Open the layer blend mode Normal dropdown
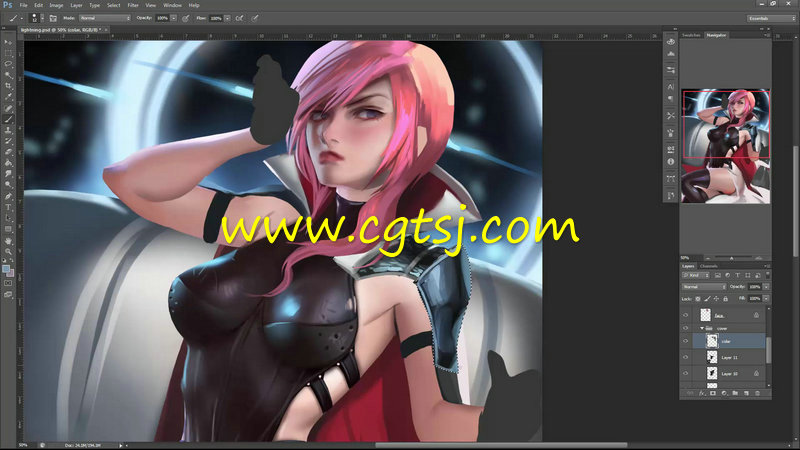The image size is (800, 450). click(x=703, y=286)
